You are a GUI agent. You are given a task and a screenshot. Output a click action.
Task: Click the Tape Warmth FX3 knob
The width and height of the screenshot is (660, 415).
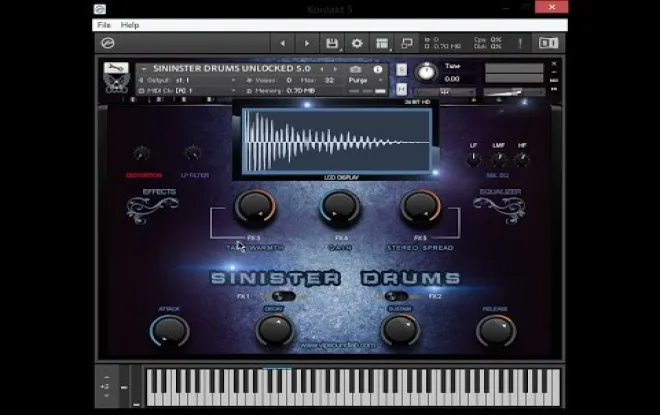[255, 208]
